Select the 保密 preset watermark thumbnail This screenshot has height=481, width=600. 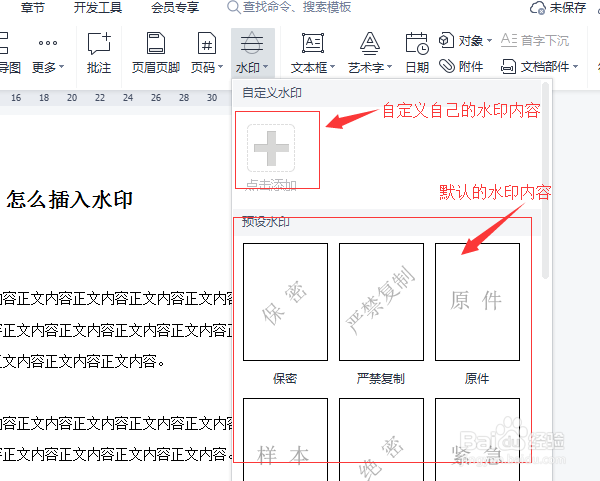point(285,302)
